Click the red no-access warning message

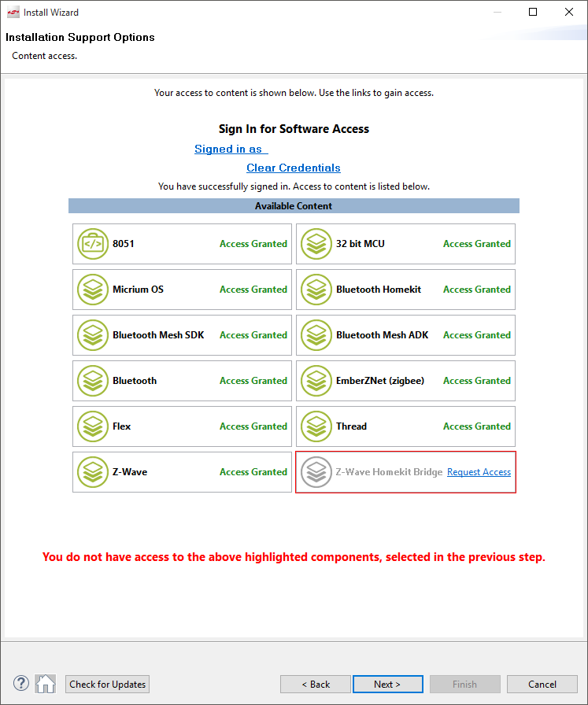point(294,557)
